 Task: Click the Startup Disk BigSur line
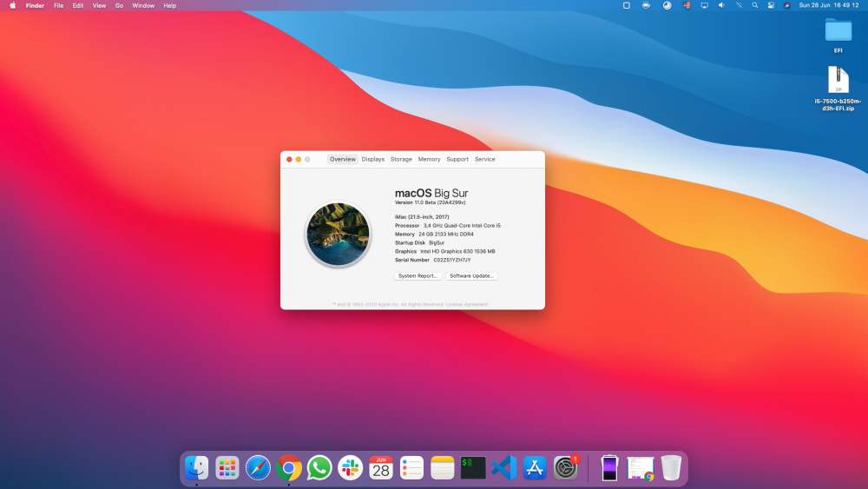(x=419, y=243)
